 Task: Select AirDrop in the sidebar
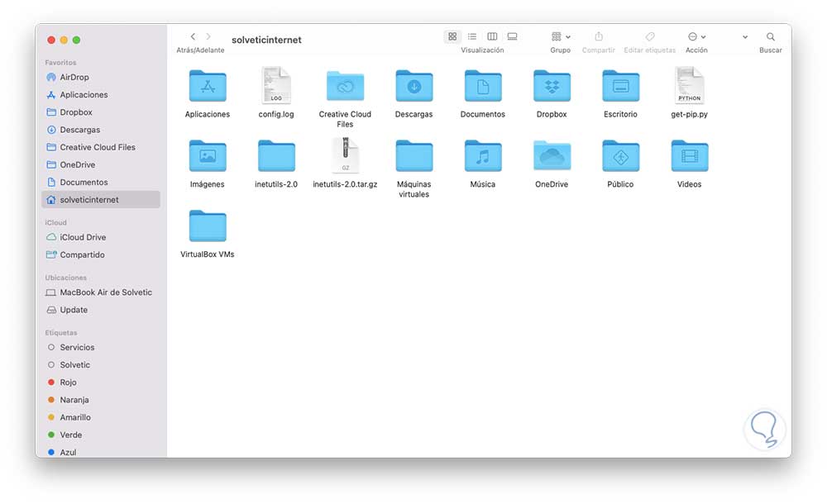101,77
